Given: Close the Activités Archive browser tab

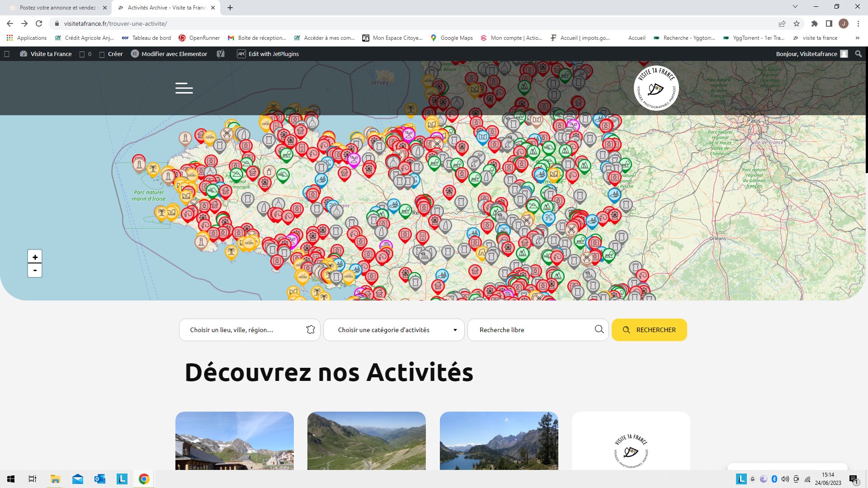Looking at the screenshot, I should [213, 8].
